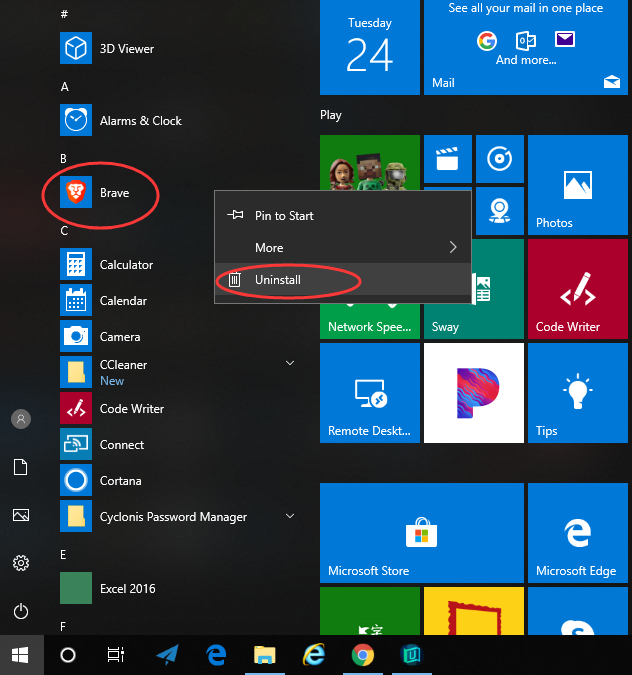Open the 3D Viewer app icon

point(76,48)
